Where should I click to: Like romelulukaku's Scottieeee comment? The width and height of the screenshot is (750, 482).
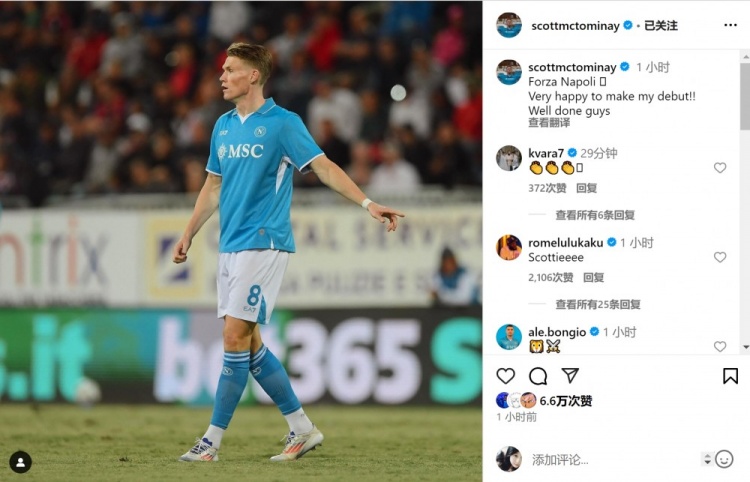[x=720, y=257]
